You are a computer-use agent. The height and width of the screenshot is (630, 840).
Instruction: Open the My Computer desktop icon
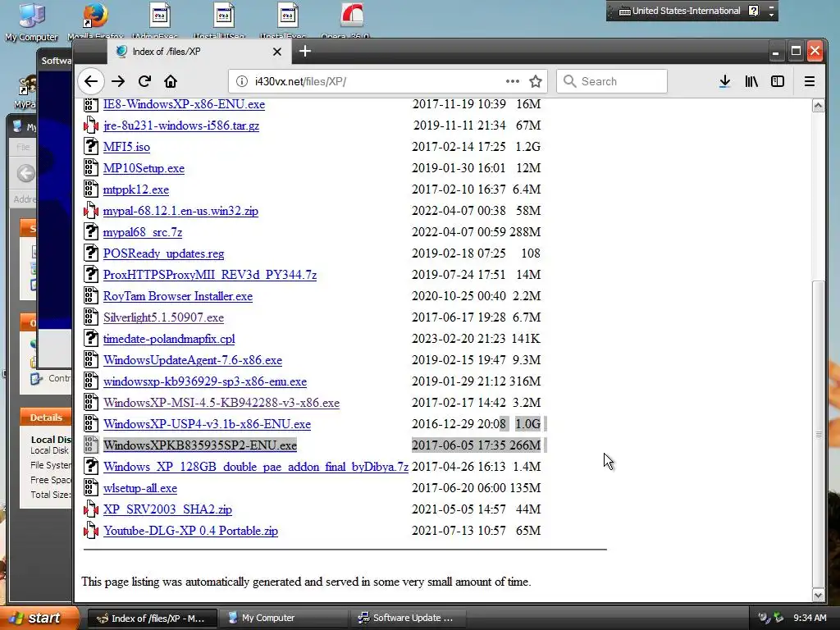click(31, 21)
